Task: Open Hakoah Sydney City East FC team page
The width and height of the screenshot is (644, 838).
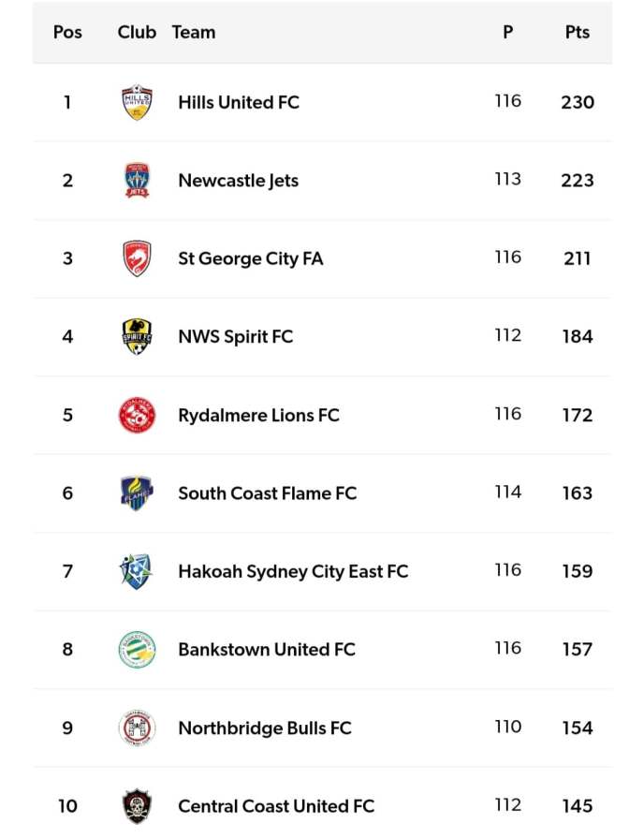Action: coord(293,571)
